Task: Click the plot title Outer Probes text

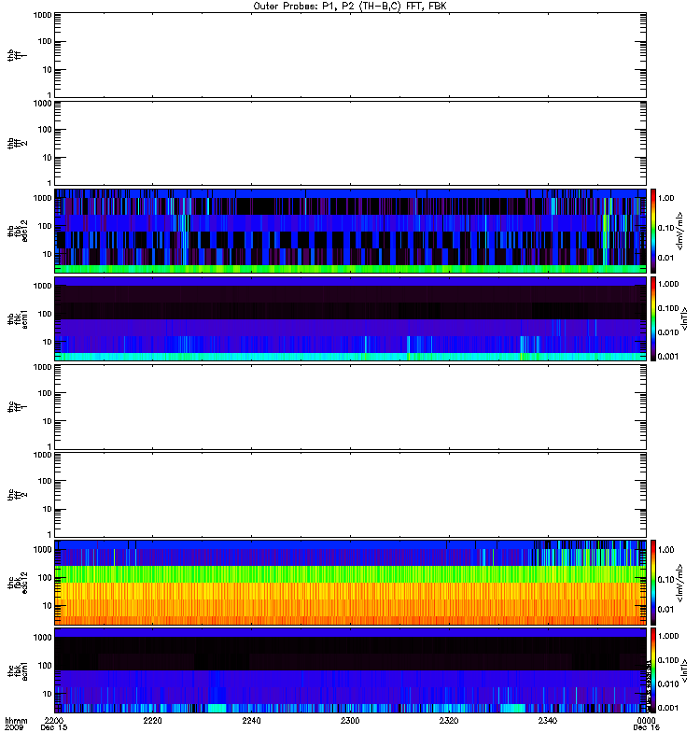Action: (x=350, y=7)
